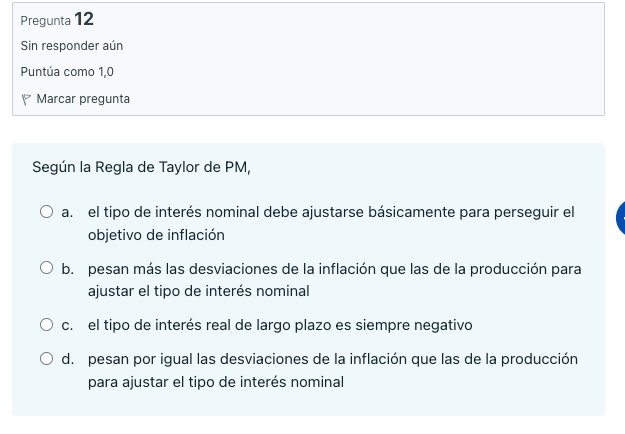Click answer text 'tipo de interés real de largo plazo'
Screen dimensions: 625x434
pos(279,325)
